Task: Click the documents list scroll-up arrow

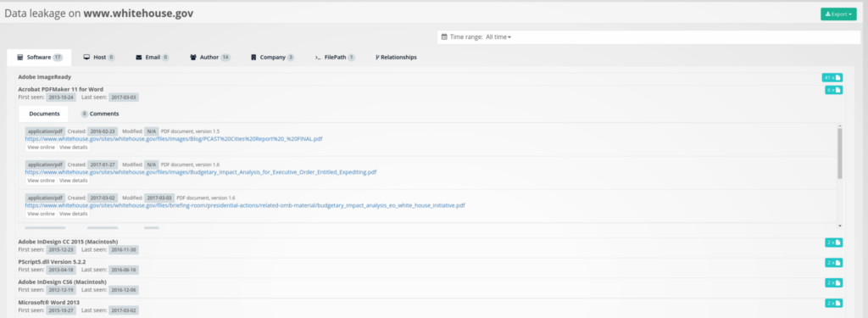Action: pos(840,126)
